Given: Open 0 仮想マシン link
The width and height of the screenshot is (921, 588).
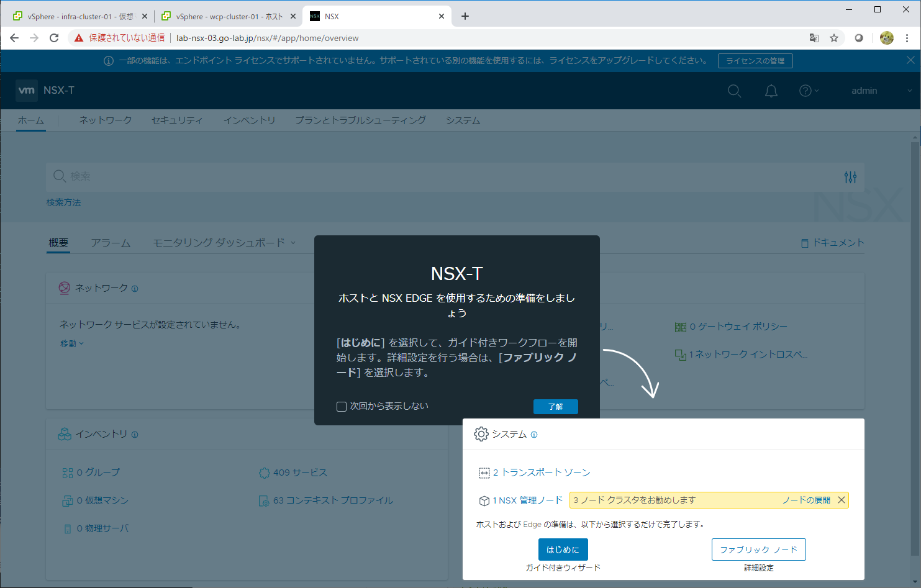Looking at the screenshot, I should 102,500.
